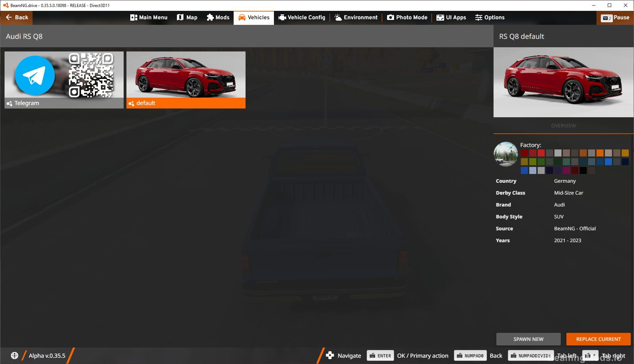Pick the bright orange factory color
Viewport: 634px width, 364px height.
click(600, 153)
